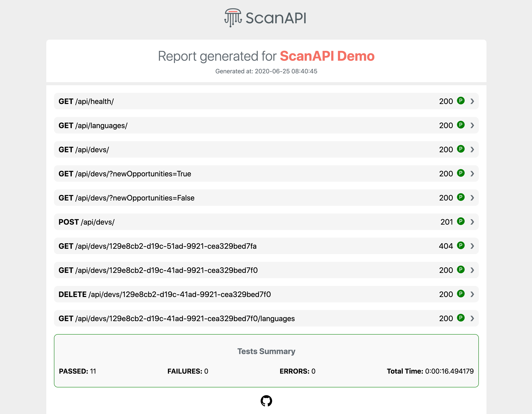Click the P badge on GET /api/languages/
Image resolution: width=532 pixels, height=414 pixels.
461,125
